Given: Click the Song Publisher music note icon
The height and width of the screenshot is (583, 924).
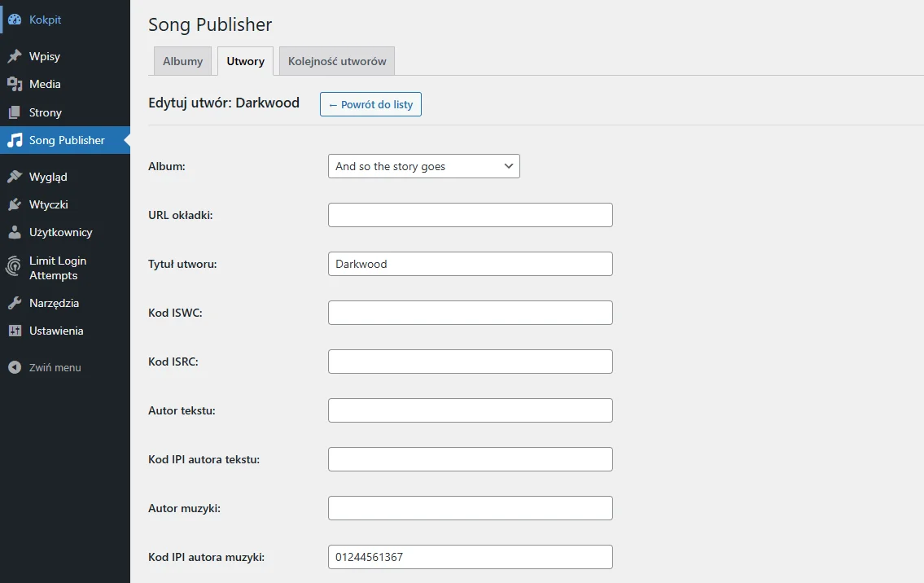Looking at the screenshot, I should pyautogui.click(x=15, y=140).
